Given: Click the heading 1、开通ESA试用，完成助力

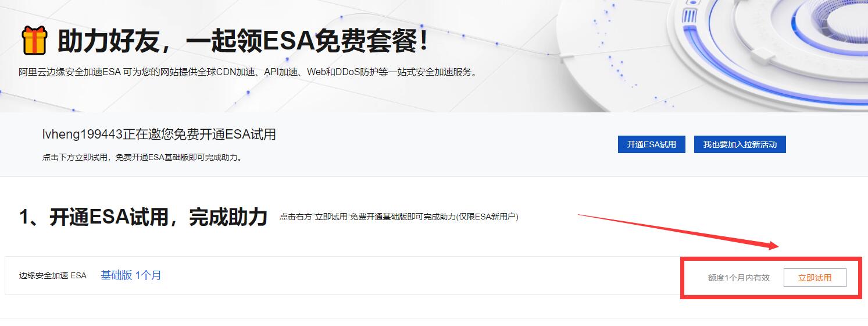Looking at the screenshot, I should tap(143, 217).
